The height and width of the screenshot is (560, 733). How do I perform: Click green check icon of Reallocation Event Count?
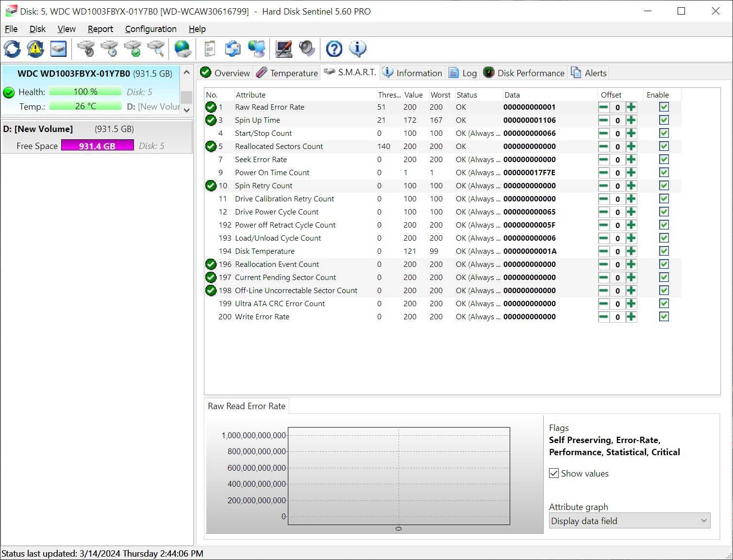click(x=211, y=264)
